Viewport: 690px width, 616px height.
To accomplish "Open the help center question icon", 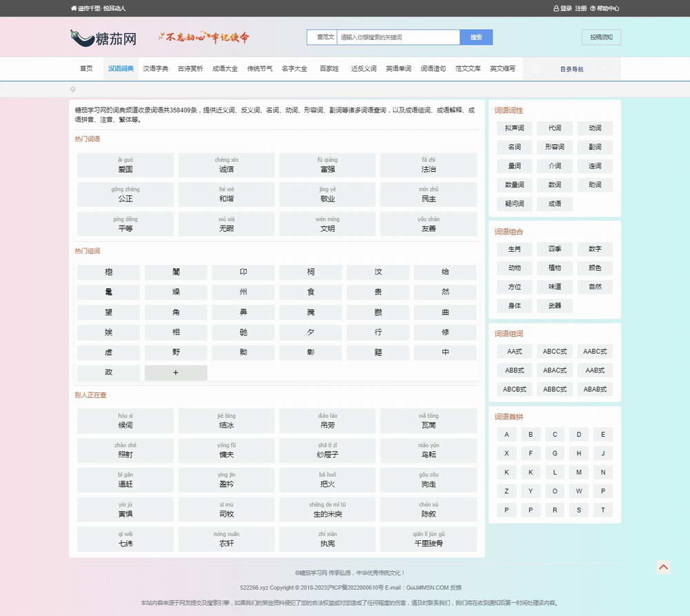I will [x=593, y=8].
